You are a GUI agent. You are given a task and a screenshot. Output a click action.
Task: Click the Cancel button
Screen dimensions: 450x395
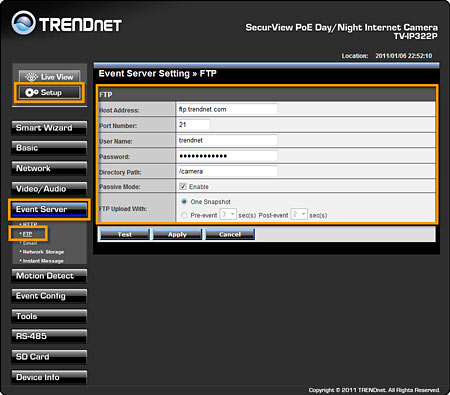tap(230, 234)
